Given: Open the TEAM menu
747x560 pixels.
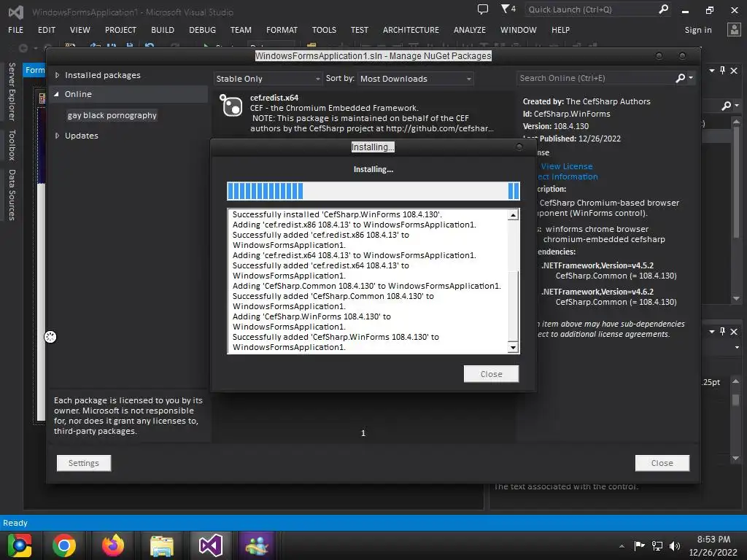Looking at the screenshot, I should 241,30.
